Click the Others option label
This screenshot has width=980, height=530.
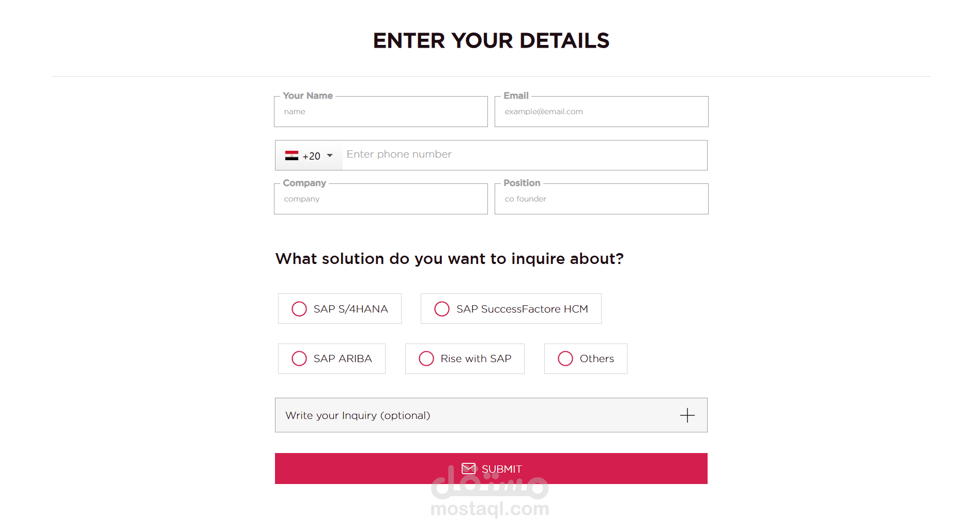(596, 358)
